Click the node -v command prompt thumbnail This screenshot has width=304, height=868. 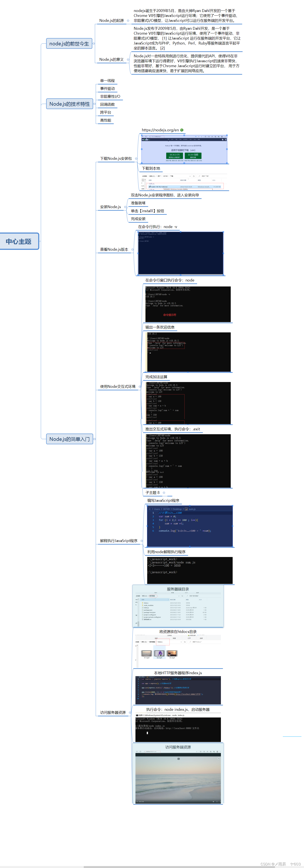click(x=181, y=253)
